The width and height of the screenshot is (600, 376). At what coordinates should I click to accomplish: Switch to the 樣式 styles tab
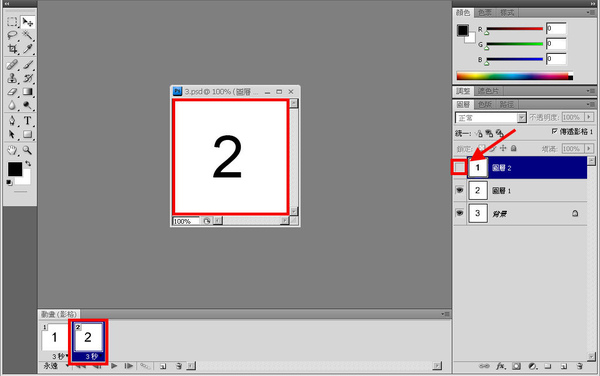[x=507, y=13]
